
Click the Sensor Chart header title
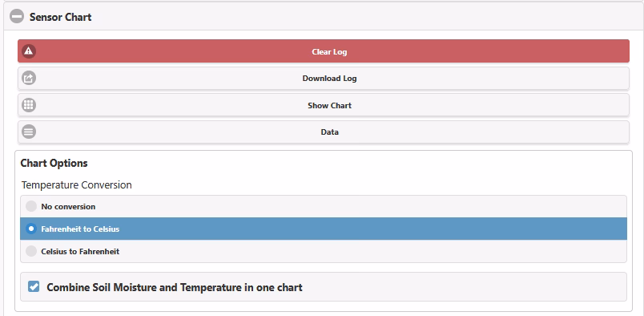pyautogui.click(x=60, y=17)
